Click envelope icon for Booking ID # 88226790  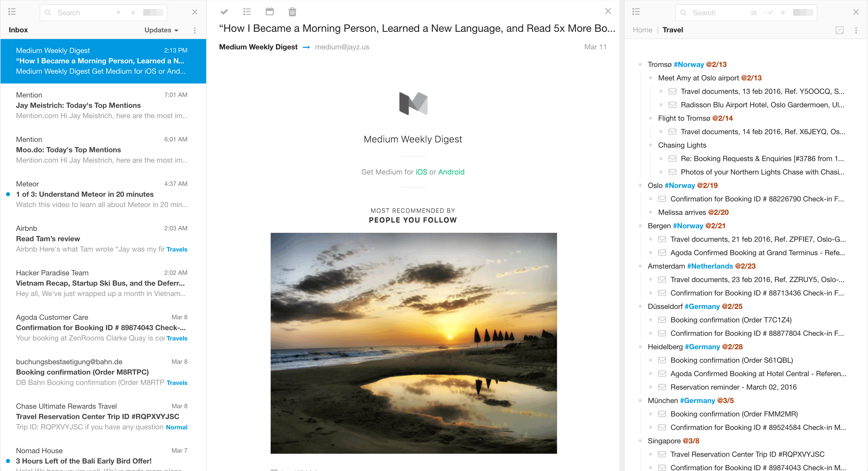(662, 199)
